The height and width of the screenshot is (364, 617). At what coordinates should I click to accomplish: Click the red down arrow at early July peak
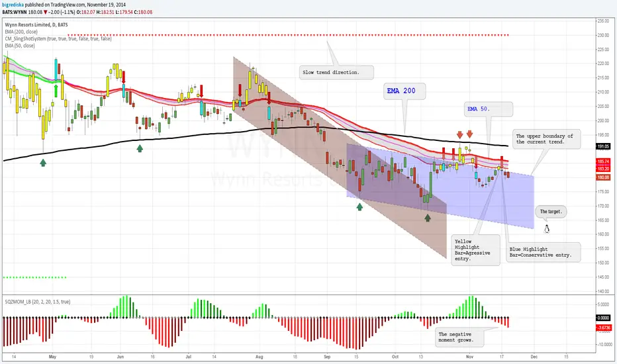click(201, 91)
